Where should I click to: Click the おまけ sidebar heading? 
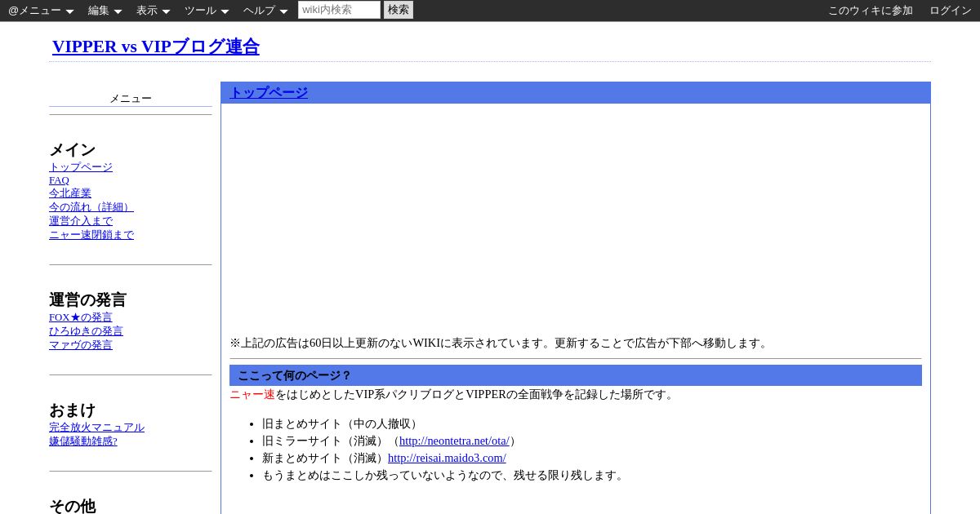pyautogui.click(x=73, y=410)
